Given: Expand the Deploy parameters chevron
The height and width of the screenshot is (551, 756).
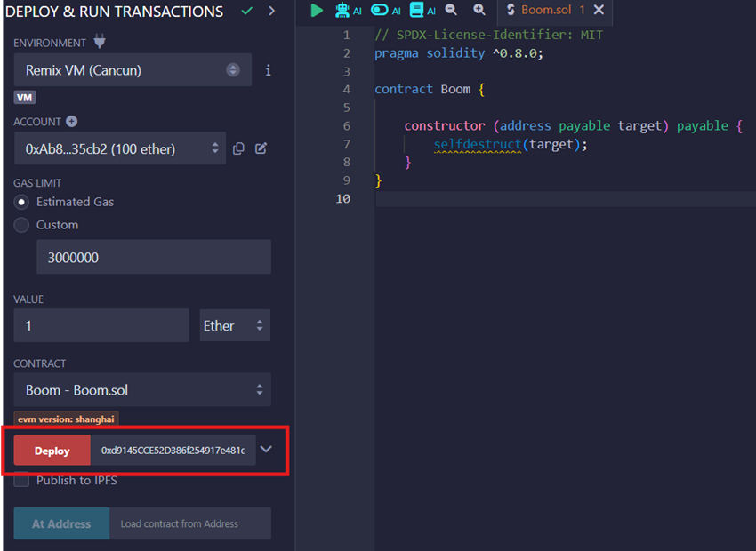Looking at the screenshot, I should click(x=266, y=450).
